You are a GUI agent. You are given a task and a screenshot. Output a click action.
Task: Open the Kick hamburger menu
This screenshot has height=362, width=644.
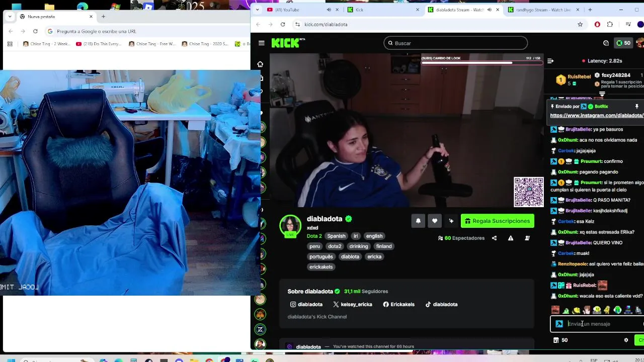click(x=261, y=43)
